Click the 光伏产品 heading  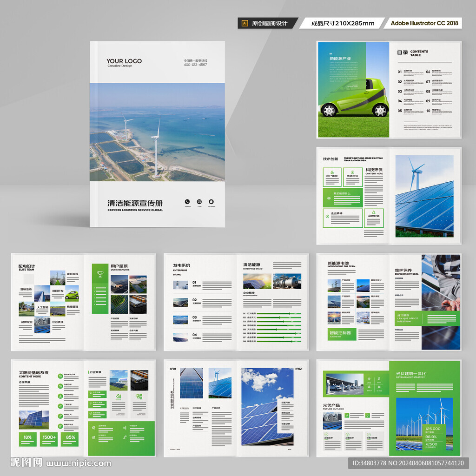pos(331,405)
